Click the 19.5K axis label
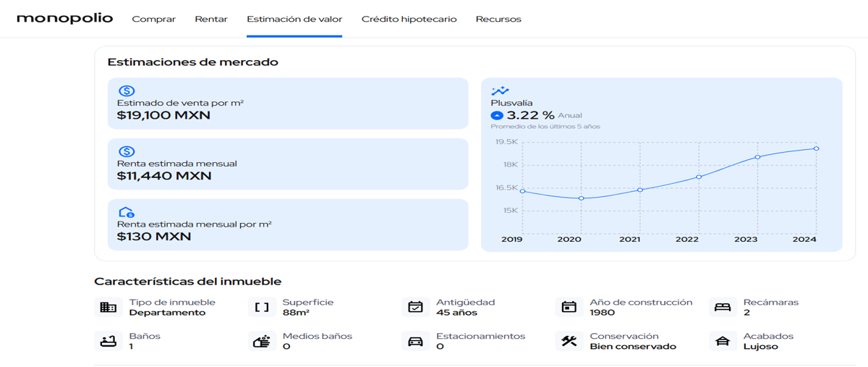Screen dimensions: 868x367 tap(506, 142)
